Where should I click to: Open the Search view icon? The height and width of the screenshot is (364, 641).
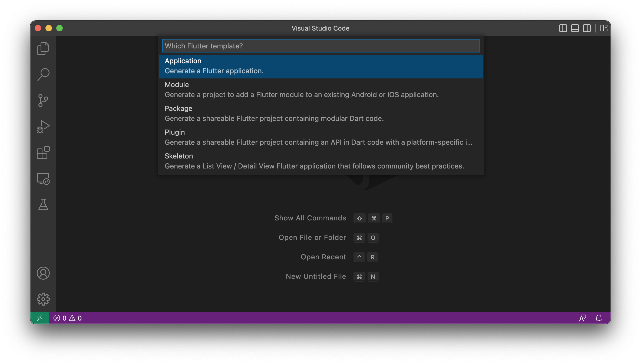(43, 74)
